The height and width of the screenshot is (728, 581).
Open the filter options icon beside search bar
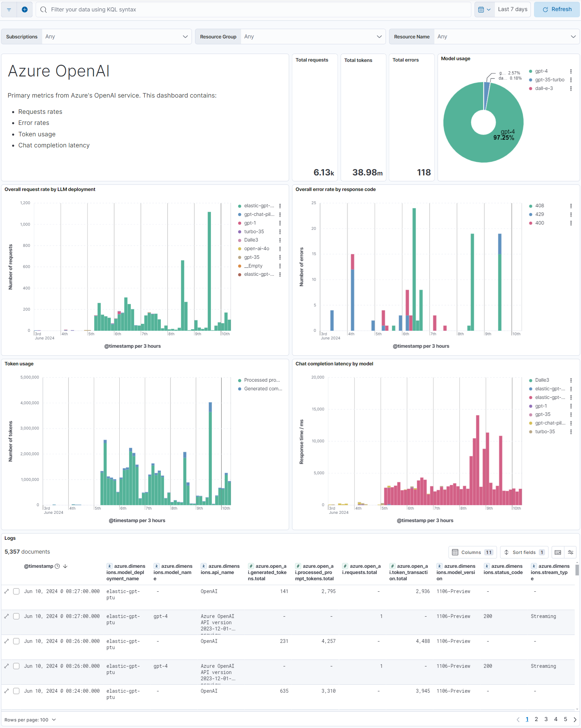click(9, 9)
